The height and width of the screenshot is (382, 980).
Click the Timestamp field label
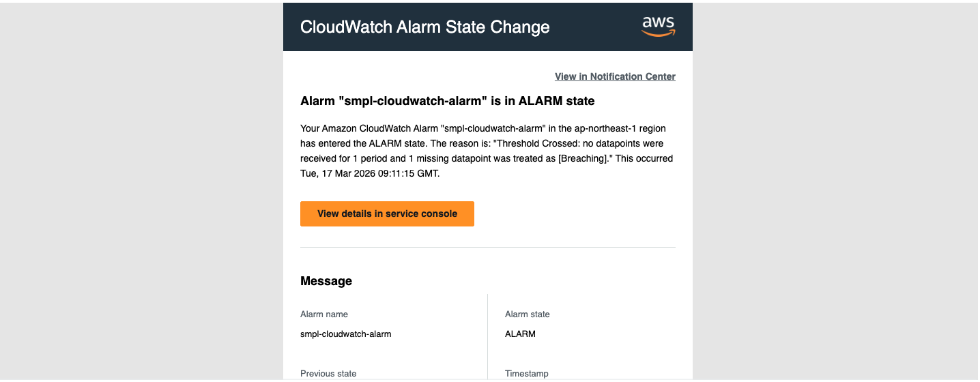(527, 373)
